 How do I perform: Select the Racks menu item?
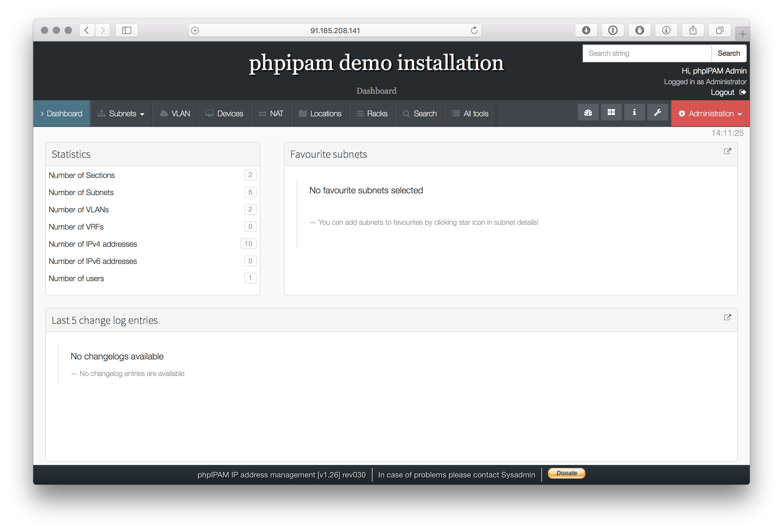[372, 114]
